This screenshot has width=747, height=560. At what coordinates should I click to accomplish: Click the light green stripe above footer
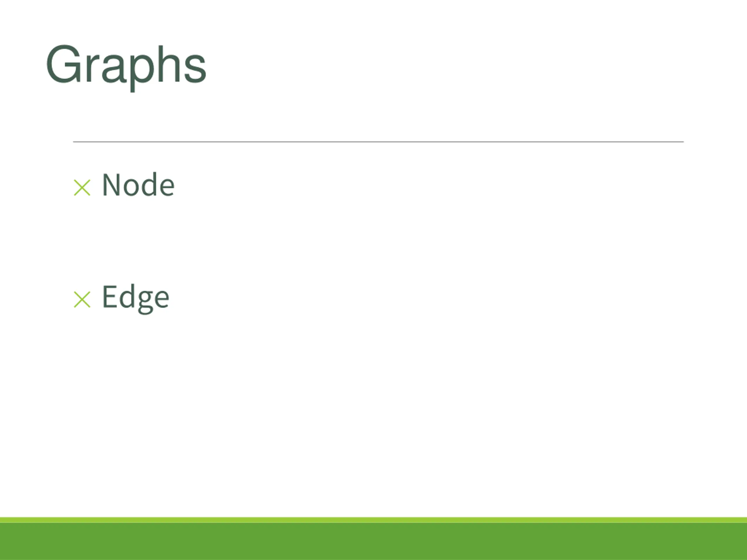(373, 520)
